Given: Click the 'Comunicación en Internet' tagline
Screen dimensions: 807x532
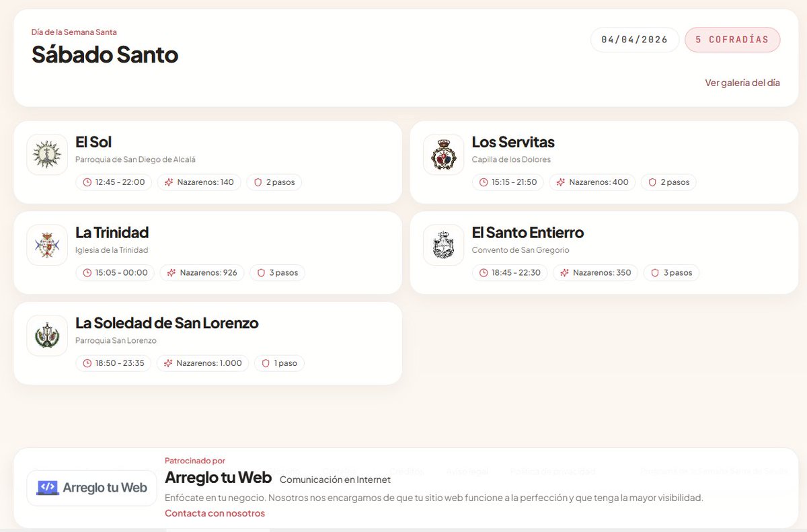Looking at the screenshot, I should (335, 480).
